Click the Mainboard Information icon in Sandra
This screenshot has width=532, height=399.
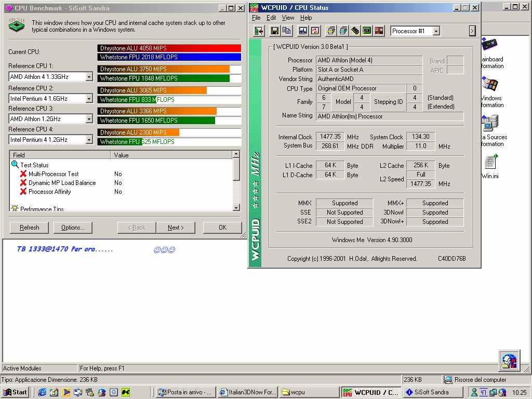pos(489,45)
